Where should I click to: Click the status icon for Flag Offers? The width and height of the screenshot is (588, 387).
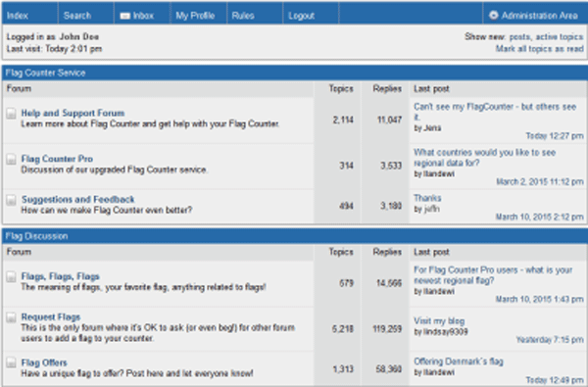click(11, 363)
